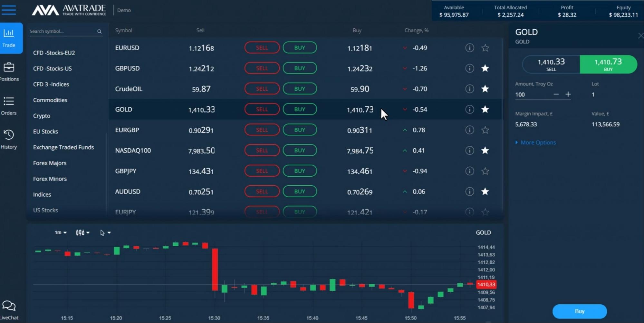The image size is (644, 323).
Task: Select the AUDUSD symbol row name
Action: 128,191
